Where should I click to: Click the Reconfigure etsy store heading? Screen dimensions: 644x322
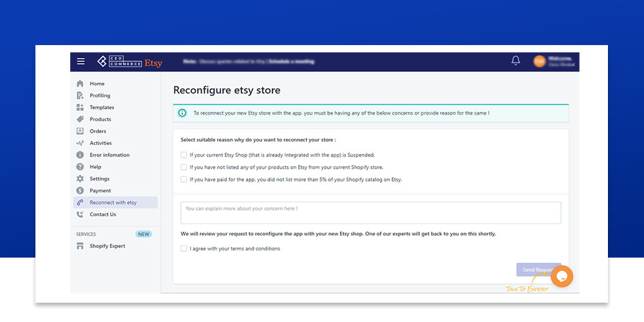[227, 90]
